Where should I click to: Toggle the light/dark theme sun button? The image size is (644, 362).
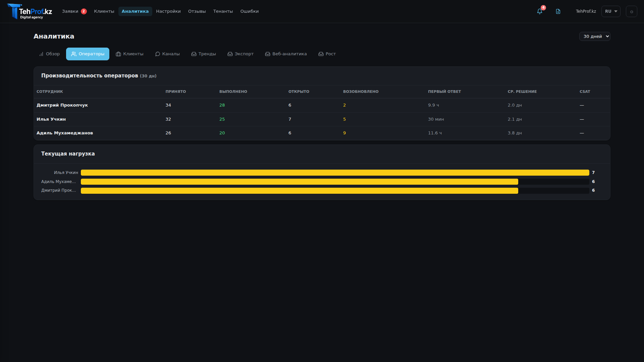coord(631,11)
